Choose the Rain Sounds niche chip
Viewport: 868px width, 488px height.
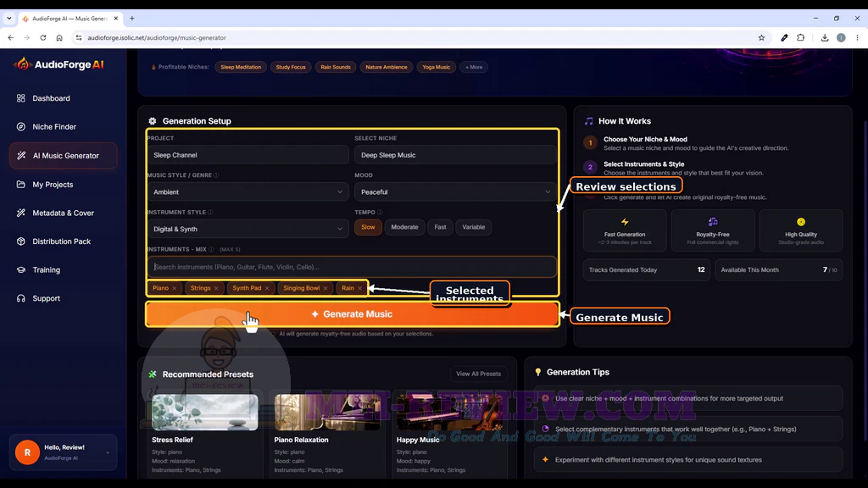click(336, 67)
